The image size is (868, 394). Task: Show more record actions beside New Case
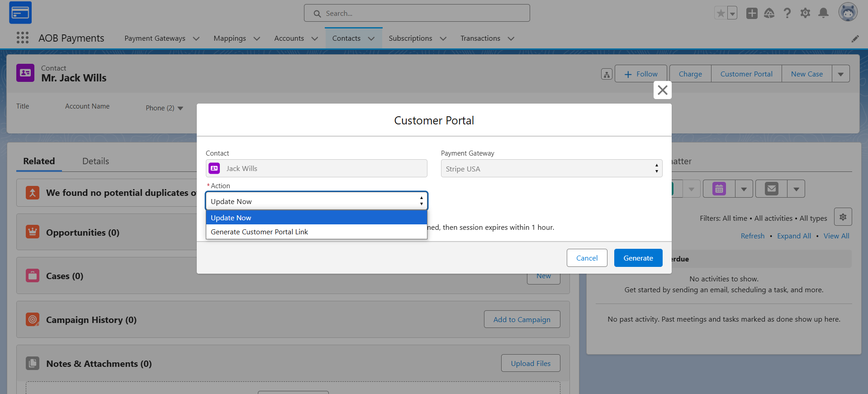pos(841,74)
